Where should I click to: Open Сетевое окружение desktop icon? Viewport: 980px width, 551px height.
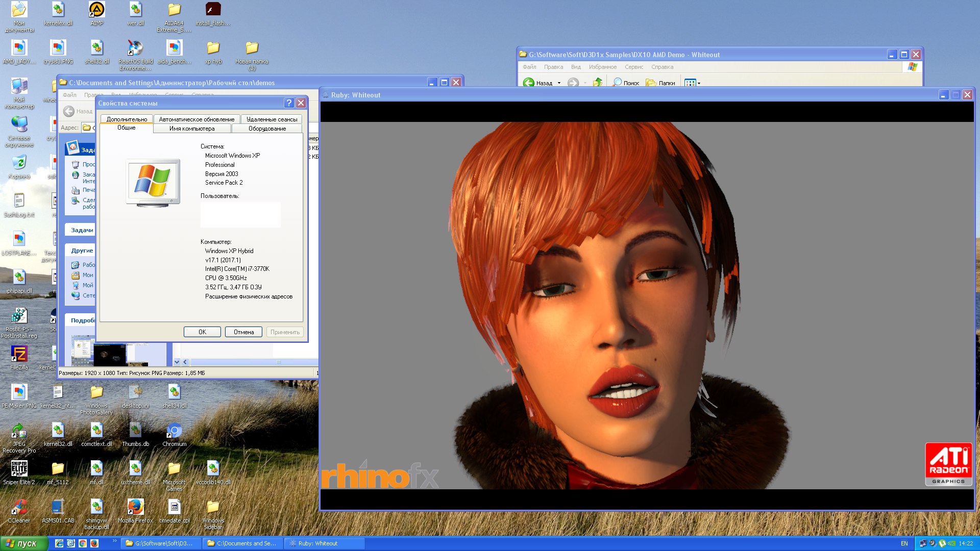19,132
